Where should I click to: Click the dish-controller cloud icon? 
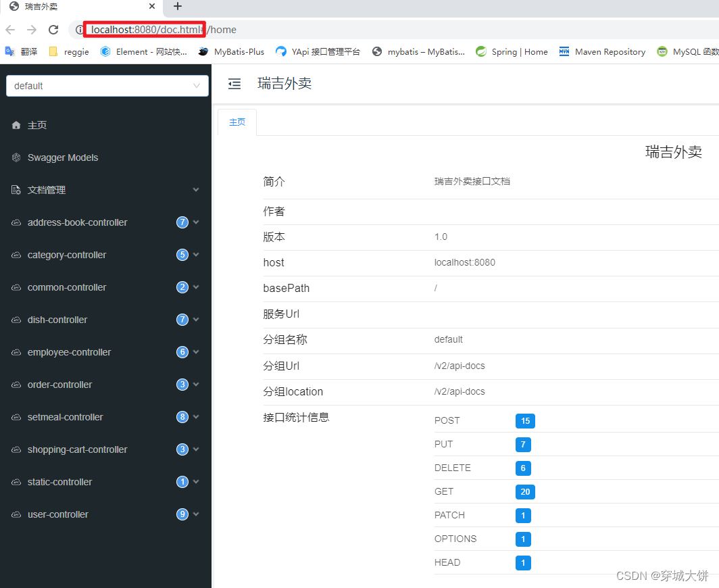[16, 320]
